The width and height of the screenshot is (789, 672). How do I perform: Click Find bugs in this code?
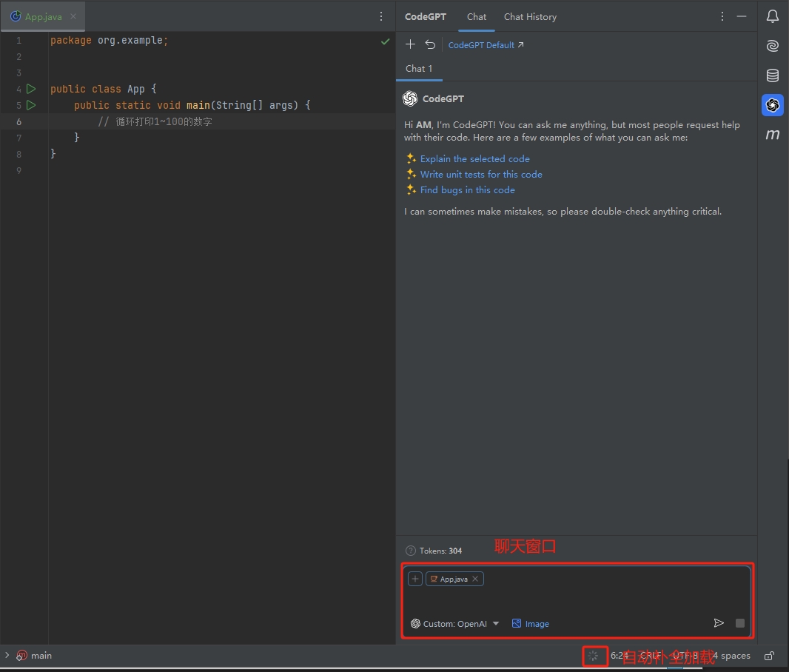468,190
